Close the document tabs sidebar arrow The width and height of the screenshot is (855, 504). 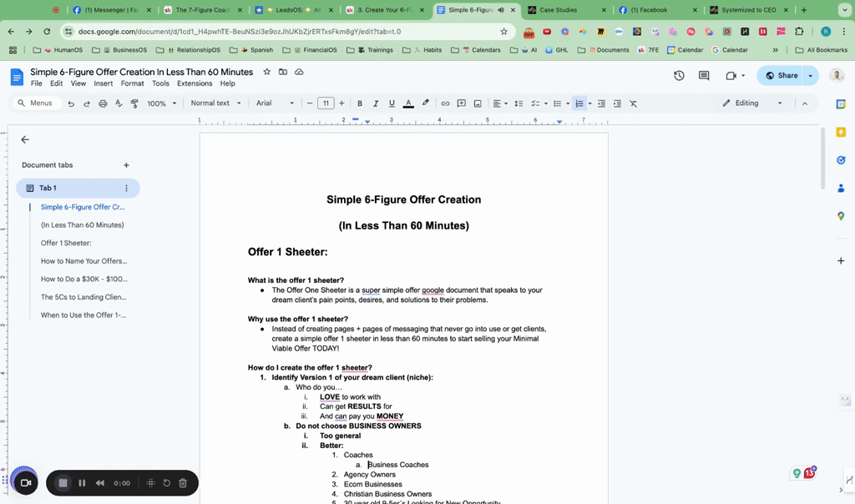click(25, 140)
